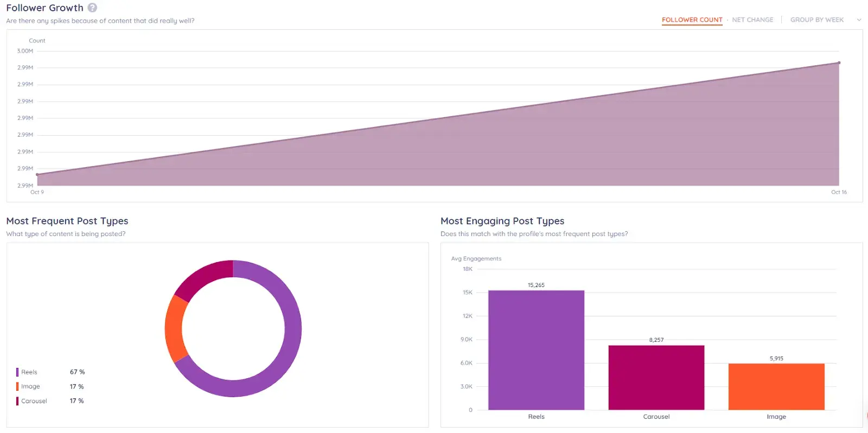Click the 8,257 label above the Carousel bar
This screenshot has height=433, width=868.
(656, 340)
